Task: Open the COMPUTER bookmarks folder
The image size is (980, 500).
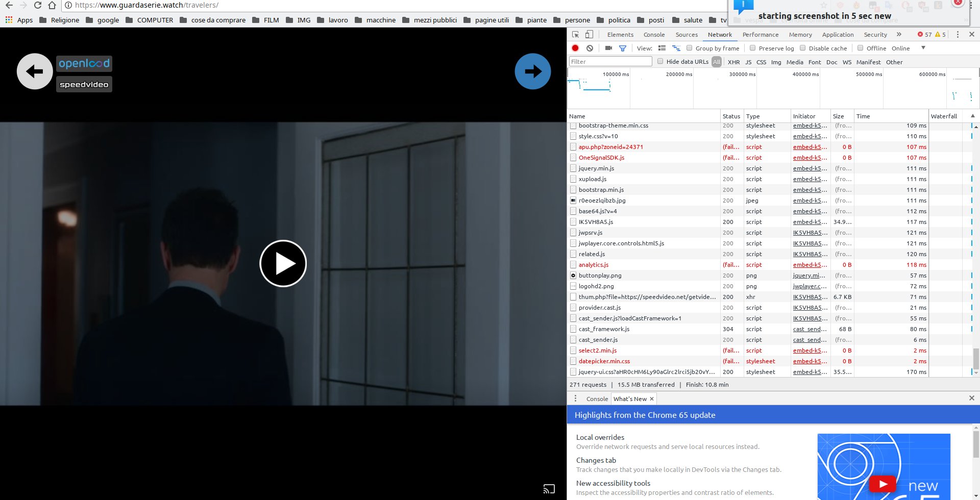Action: click(149, 20)
